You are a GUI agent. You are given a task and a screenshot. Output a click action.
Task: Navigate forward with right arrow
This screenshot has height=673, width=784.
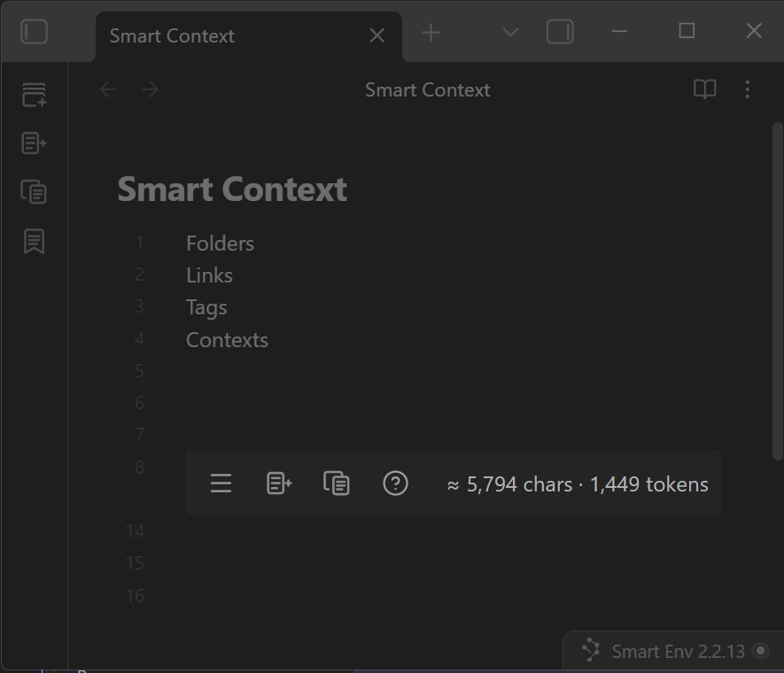click(x=151, y=89)
